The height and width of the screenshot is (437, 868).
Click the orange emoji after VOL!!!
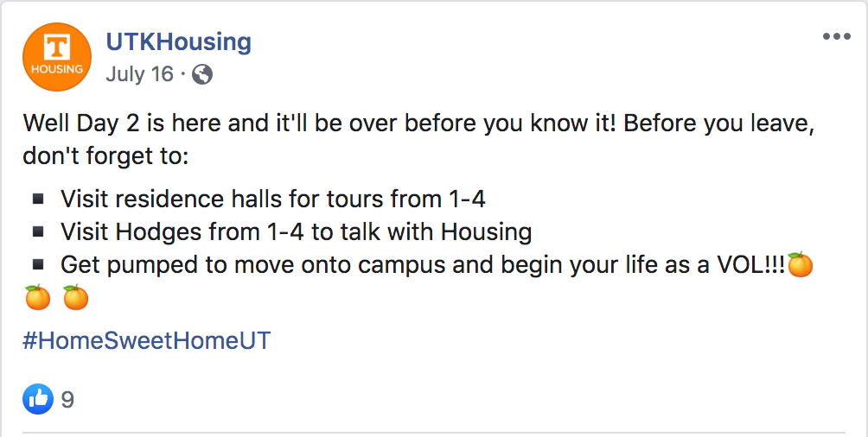[800, 264]
